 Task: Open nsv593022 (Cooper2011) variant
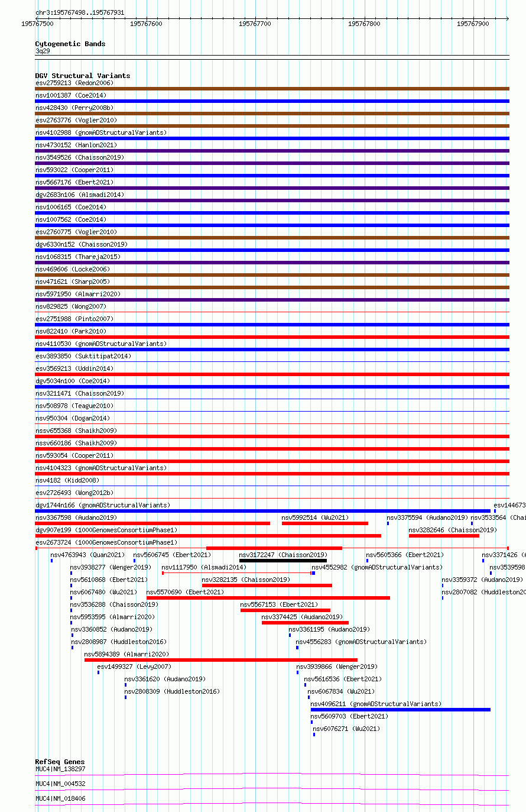click(x=74, y=170)
